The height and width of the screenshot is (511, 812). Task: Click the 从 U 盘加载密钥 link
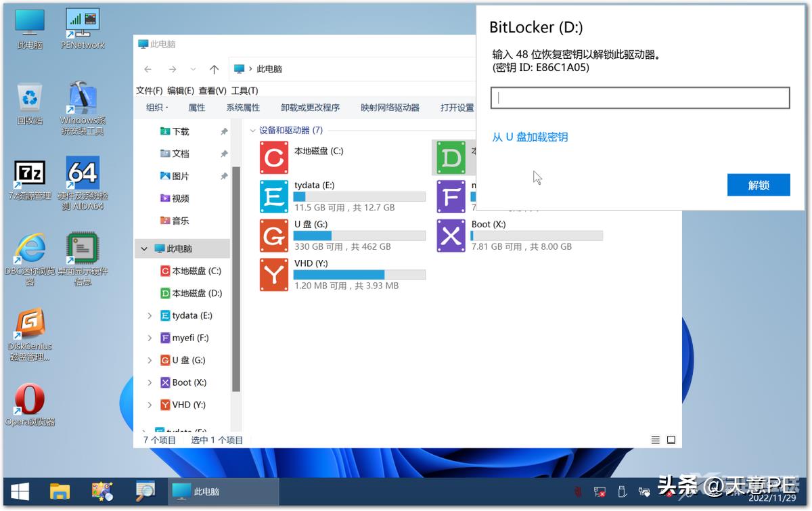click(x=530, y=137)
